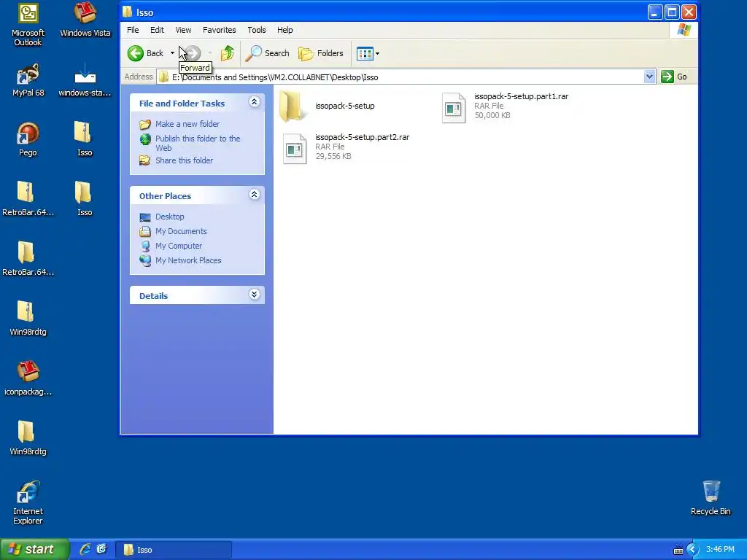
Task: Open My Documents in Other Places
Action: click(181, 231)
